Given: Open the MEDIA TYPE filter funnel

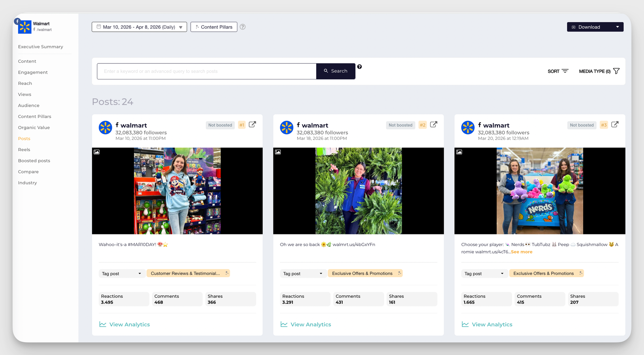Looking at the screenshot, I should point(616,71).
